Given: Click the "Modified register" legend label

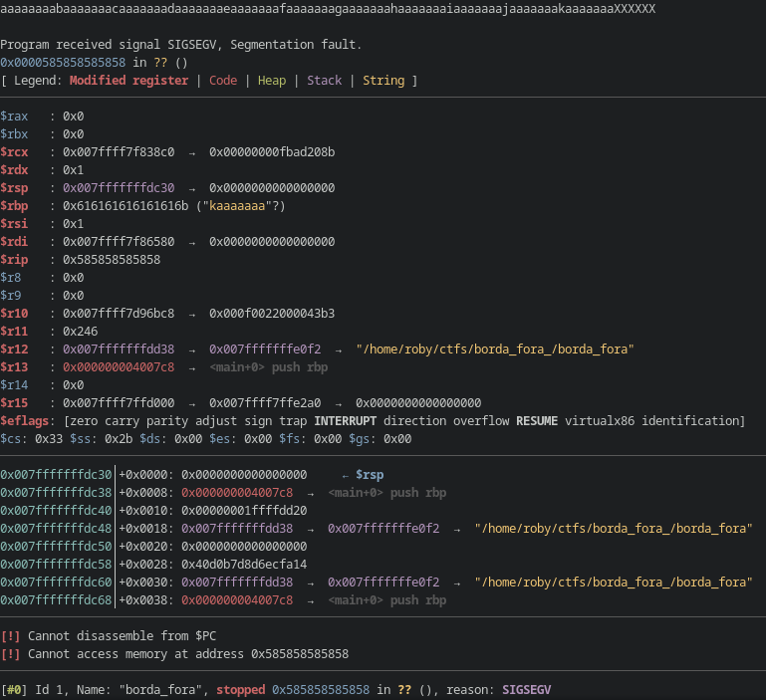Looking at the screenshot, I should [x=126, y=80].
